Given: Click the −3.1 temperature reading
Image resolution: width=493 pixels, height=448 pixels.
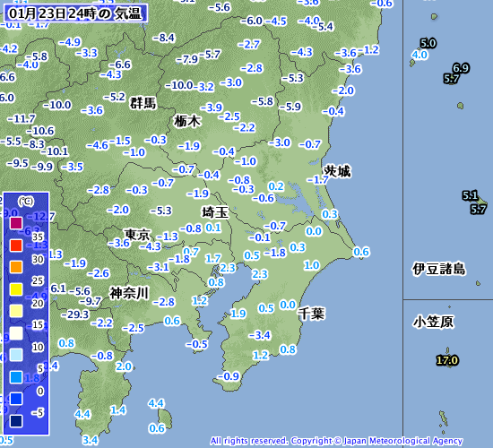Looking at the screenshot, I should coord(159,267).
